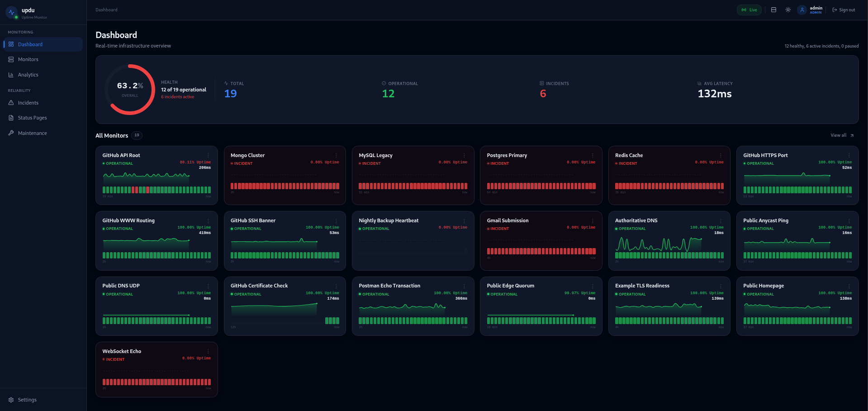Open the Nightly Backup Heartbeat monitor card
Image resolution: width=868 pixels, height=411 pixels.
(413, 240)
